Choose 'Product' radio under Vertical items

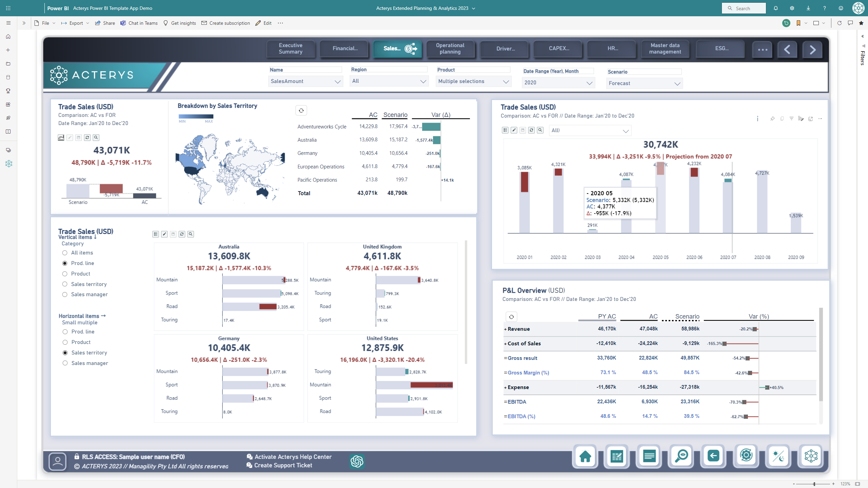click(65, 274)
